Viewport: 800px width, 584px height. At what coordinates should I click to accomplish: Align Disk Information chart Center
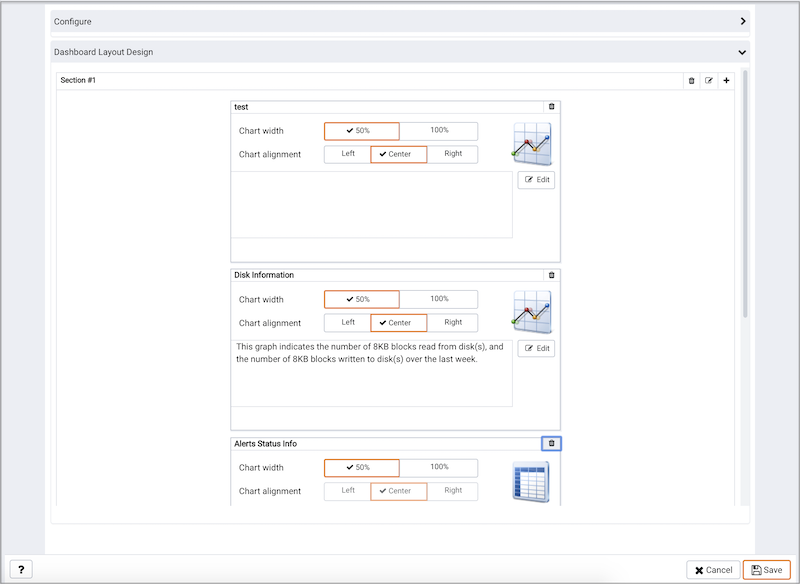coord(398,323)
